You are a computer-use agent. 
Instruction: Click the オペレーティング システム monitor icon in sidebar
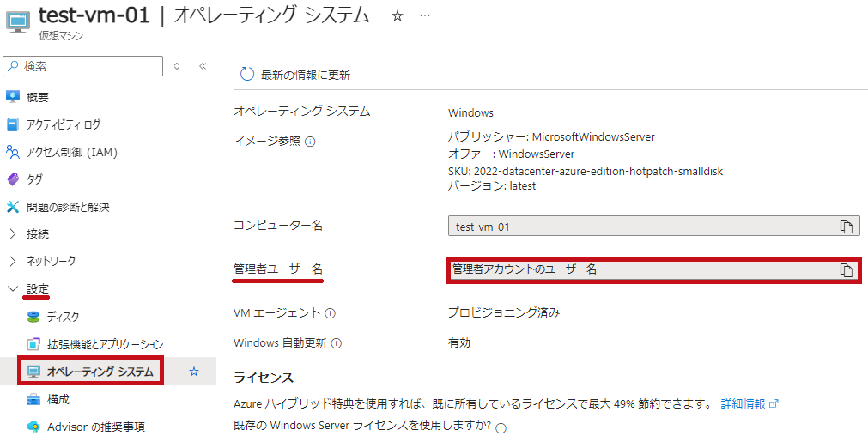tap(33, 372)
